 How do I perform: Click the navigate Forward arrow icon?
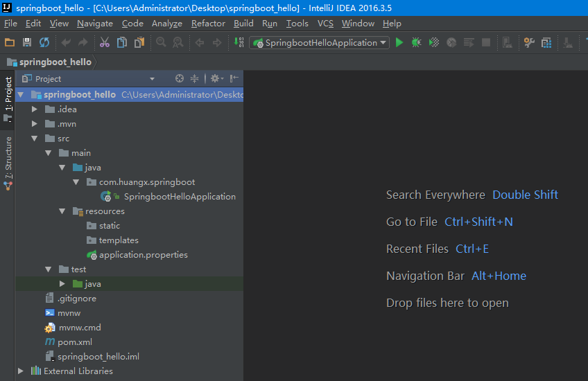[x=217, y=43]
